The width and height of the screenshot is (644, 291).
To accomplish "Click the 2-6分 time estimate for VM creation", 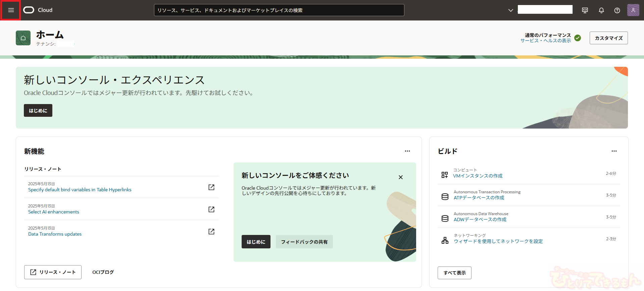I will click(611, 174).
